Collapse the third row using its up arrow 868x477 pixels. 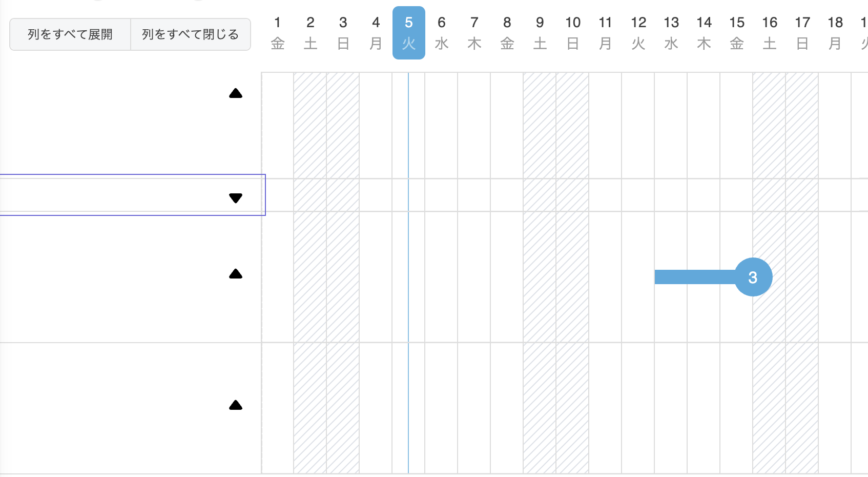[236, 274]
